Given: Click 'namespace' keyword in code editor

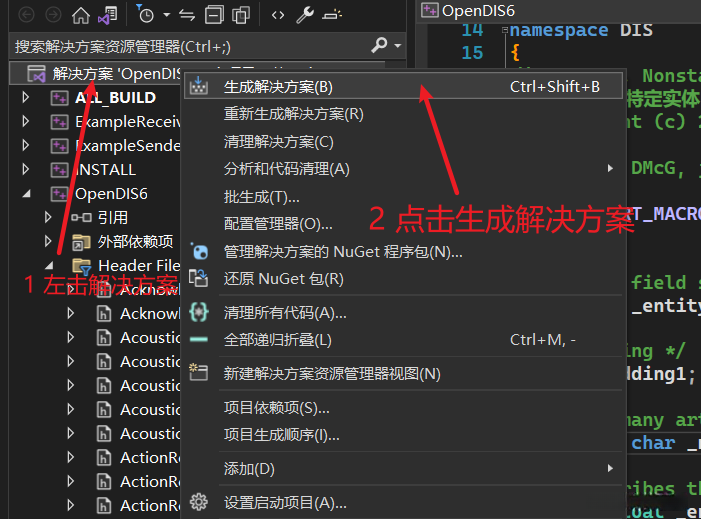Looking at the screenshot, I should 559,30.
